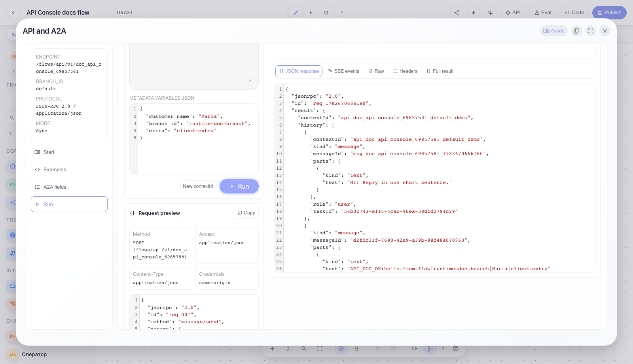Open the Raw response tab

(x=376, y=71)
